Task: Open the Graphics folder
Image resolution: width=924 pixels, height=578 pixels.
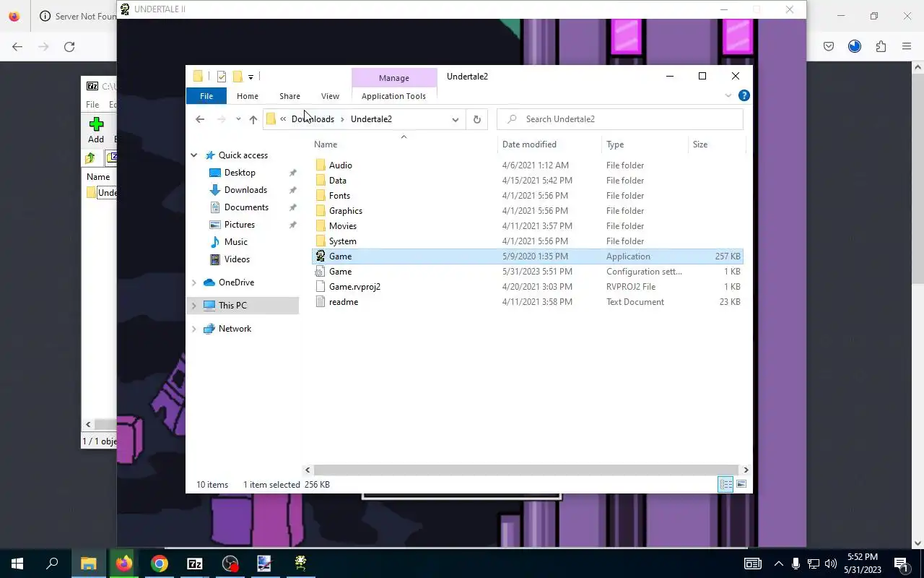Action: pos(345,211)
